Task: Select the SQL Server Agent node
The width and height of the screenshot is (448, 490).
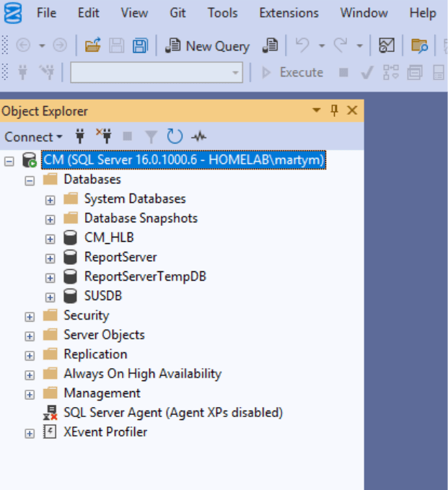Action: coord(172,413)
